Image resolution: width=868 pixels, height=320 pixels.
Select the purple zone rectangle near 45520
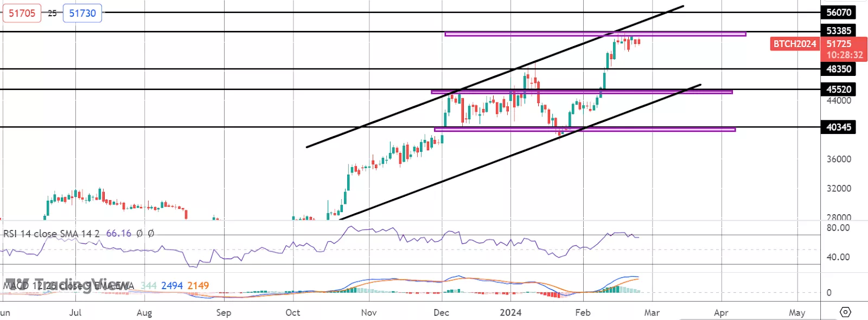pos(581,92)
